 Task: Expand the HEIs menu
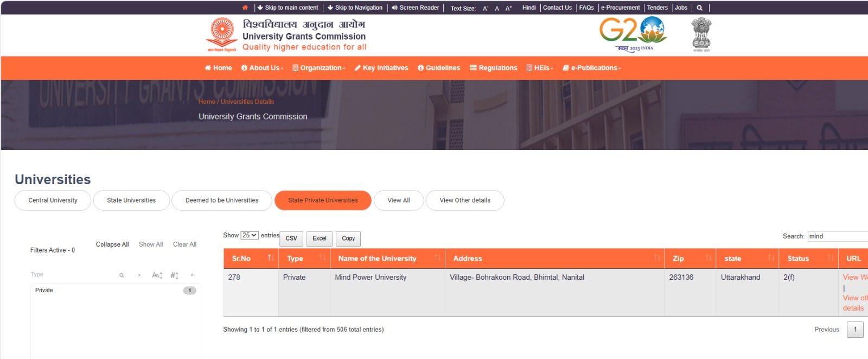pos(540,68)
